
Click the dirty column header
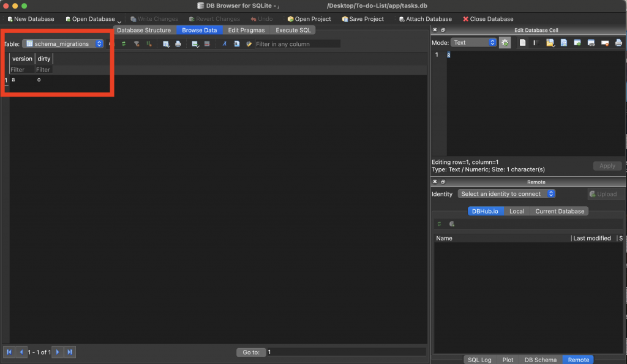click(x=43, y=59)
